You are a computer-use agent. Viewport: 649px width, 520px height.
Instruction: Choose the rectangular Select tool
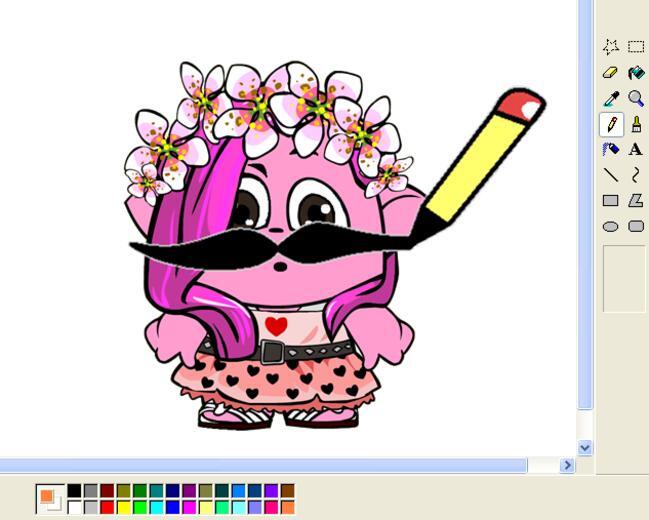636,47
